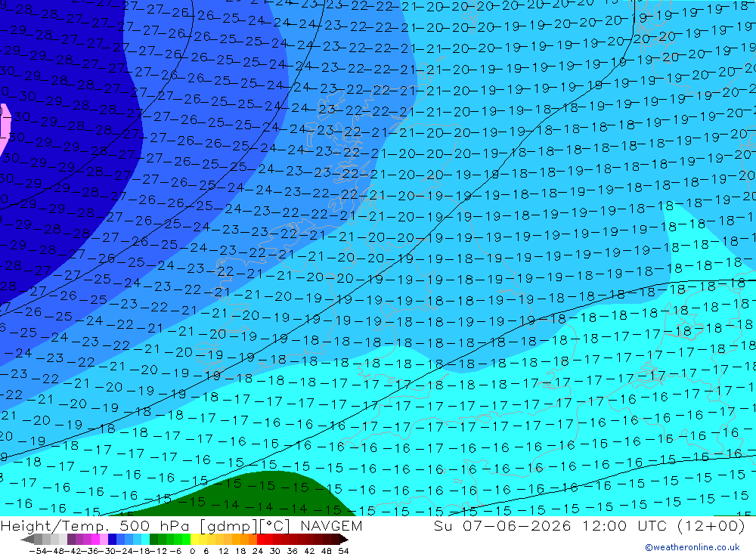Click the right dark-maroon arrow end of the color scale

tap(344, 539)
